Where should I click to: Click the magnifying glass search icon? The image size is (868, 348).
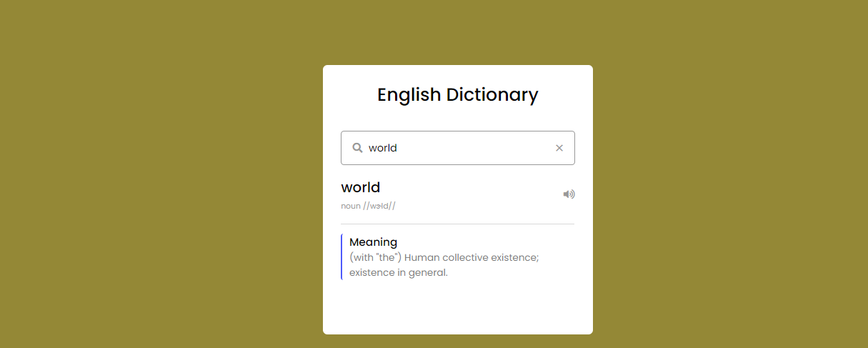pos(357,148)
